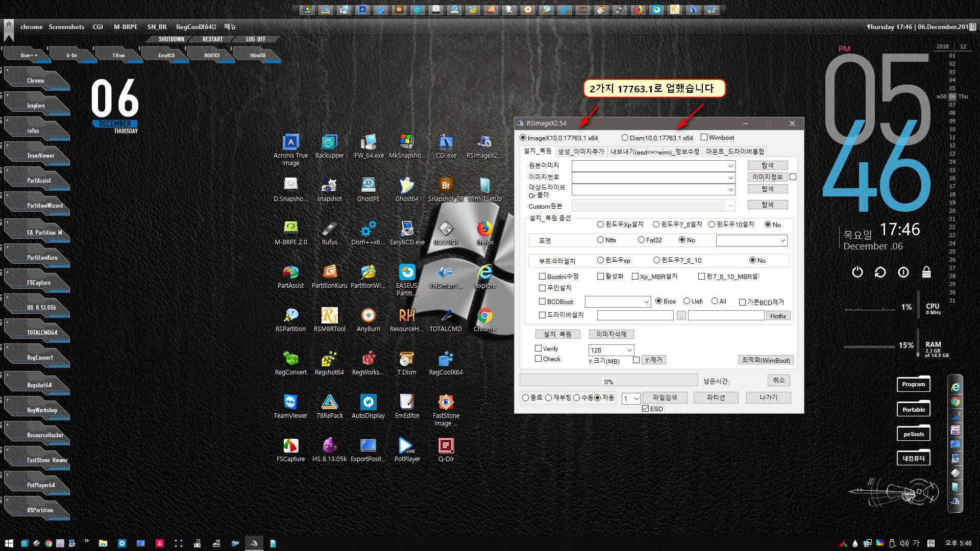Screen dimensions: 980x551
Task: Enable the Wimboot checkbox
Action: pyautogui.click(x=704, y=137)
